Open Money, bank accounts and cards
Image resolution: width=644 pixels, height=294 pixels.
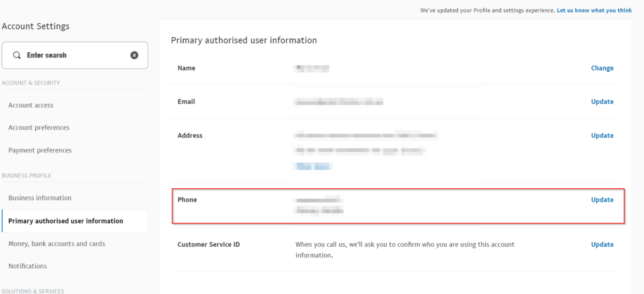(x=57, y=244)
